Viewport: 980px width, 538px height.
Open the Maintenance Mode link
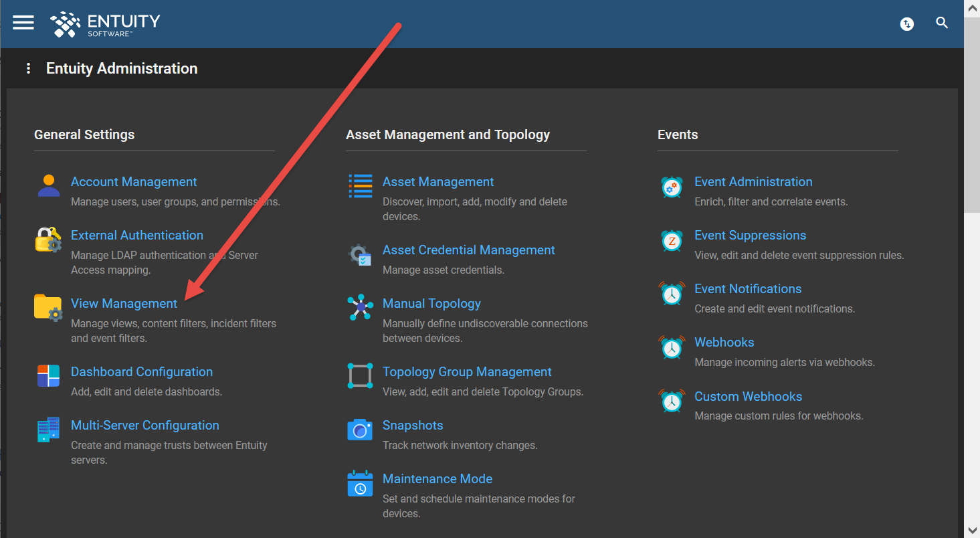[x=437, y=479]
